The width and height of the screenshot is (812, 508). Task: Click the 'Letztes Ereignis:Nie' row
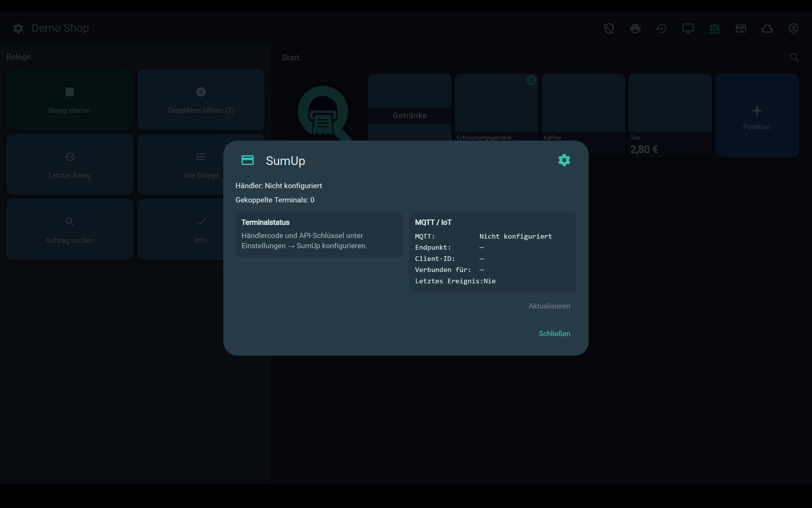click(x=455, y=281)
